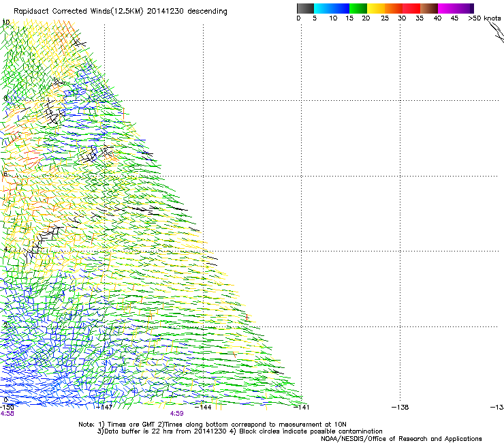This screenshot has height=443, width=504.
Task: Click the yellow 20-25 knots color band
Action: [x=376, y=8]
